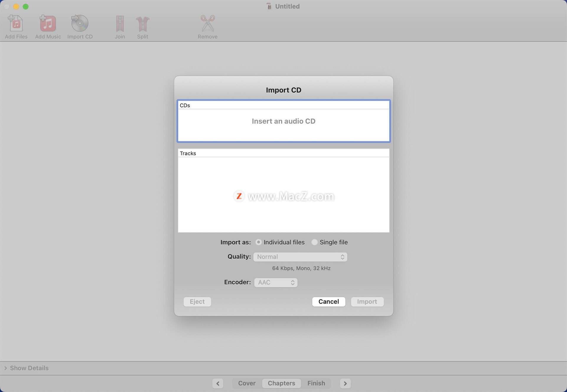Open the Quality dropdown showing Normal
The height and width of the screenshot is (392, 567).
pos(300,257)
